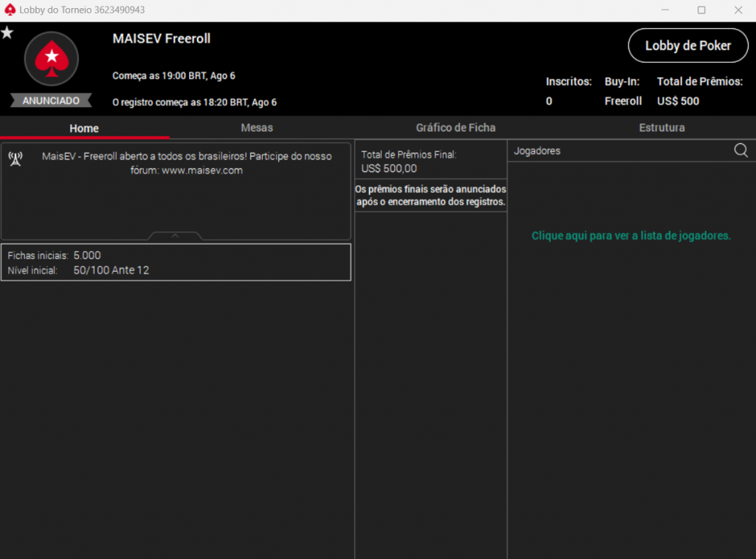Screen dimensions: 756x559
Task: Click the MAISEV Freeroll title
Action: tap(162, 38)
